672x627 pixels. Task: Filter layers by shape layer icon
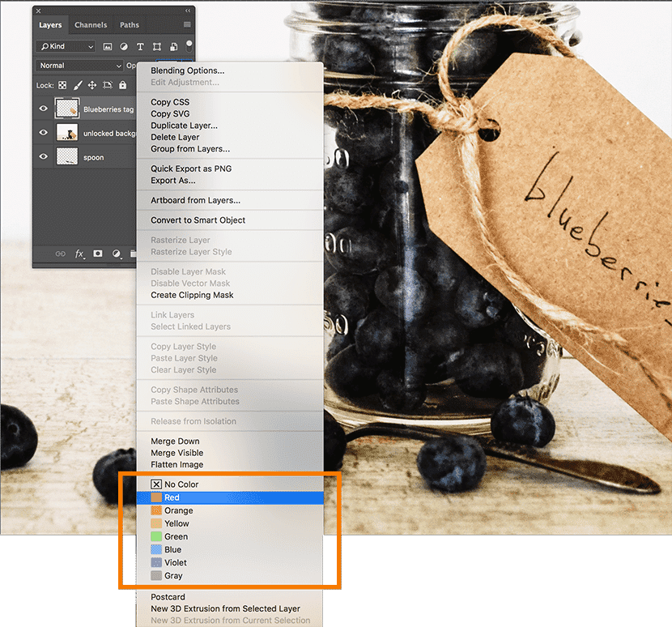pyautogui.click(x=156, y=47)
